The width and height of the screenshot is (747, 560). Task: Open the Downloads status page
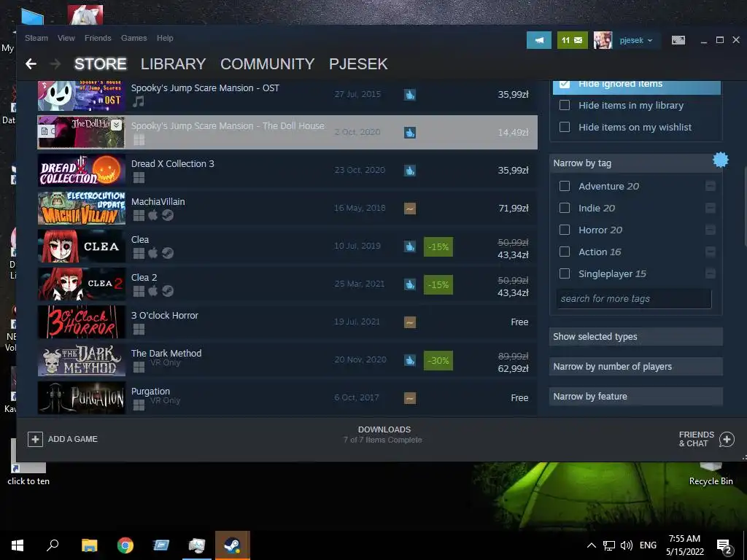pos(384,435)
